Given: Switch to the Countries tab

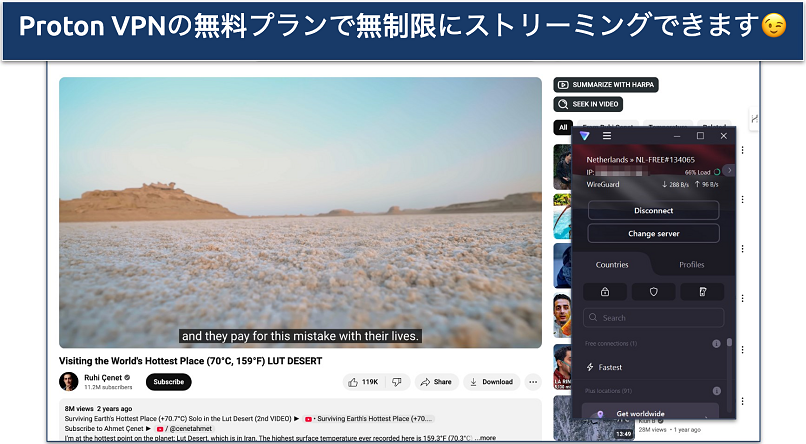Looking at the screenshot, I should [612, 265].
